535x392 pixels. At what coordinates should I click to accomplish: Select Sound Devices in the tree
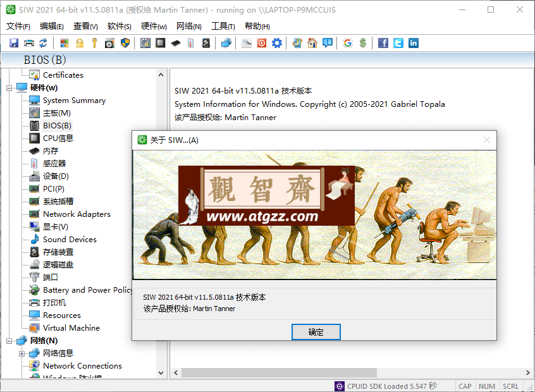coord(70,239)
